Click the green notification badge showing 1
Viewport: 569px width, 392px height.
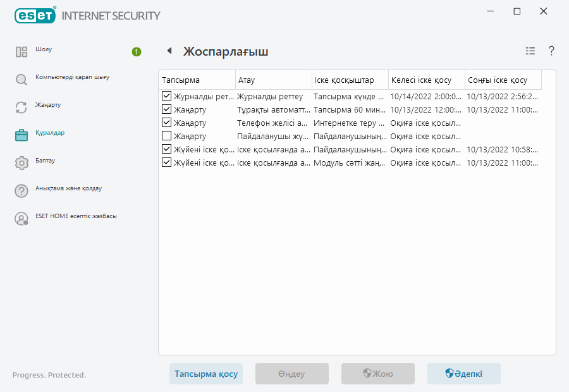click(x=136, y=52)
